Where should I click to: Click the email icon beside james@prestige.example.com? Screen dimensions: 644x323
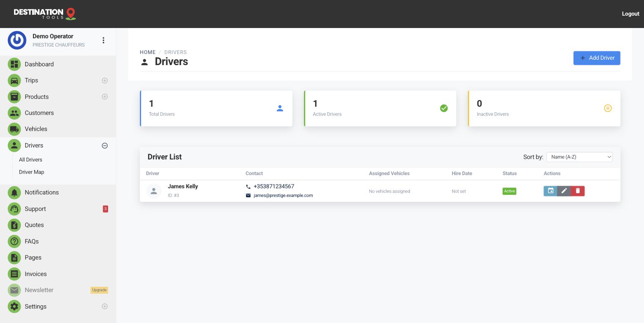click(x=248, y=195)
